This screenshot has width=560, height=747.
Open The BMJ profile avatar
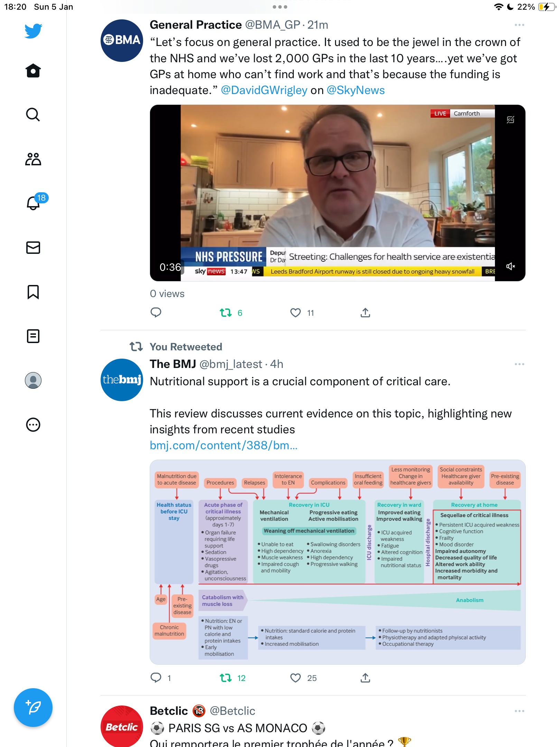122,380
